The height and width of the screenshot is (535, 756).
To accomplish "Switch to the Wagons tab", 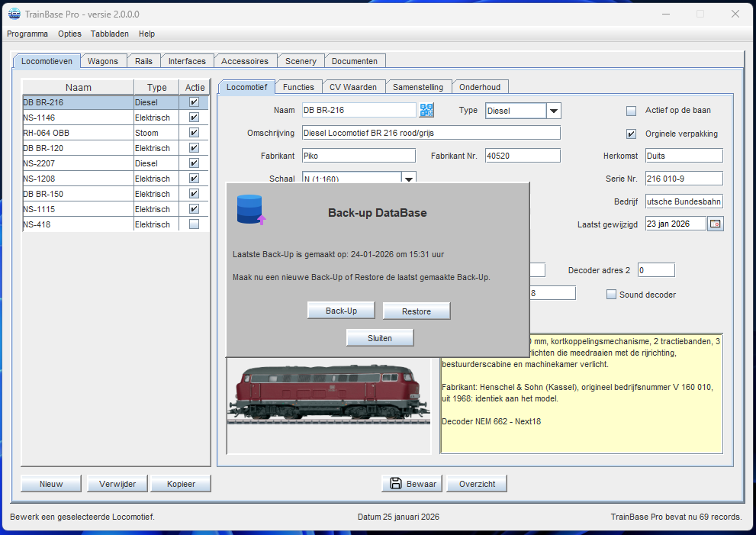I will point(104,60).
